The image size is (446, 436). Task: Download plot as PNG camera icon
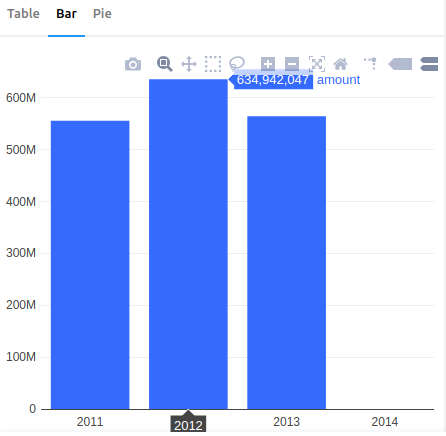click(x=133, y=64)
